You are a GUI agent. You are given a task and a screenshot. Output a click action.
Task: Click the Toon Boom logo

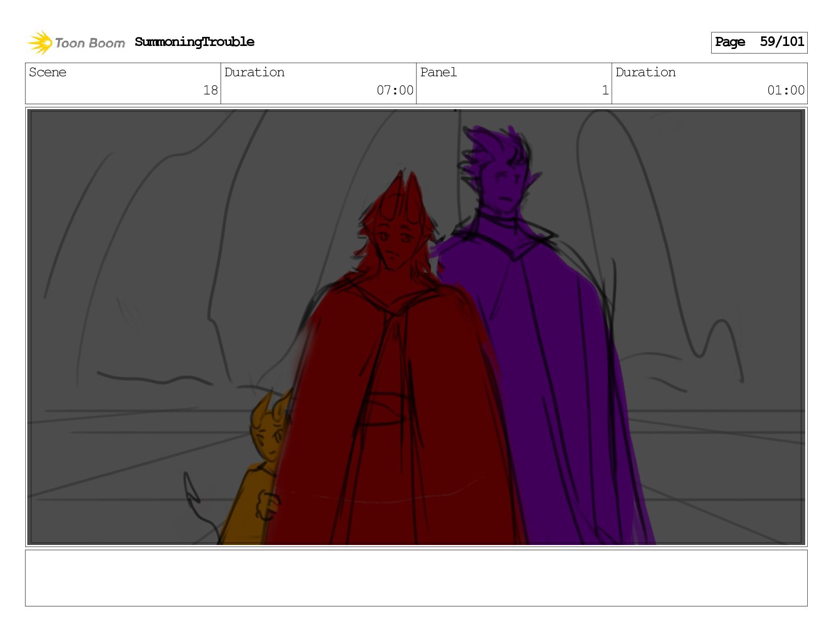(76, 42)
